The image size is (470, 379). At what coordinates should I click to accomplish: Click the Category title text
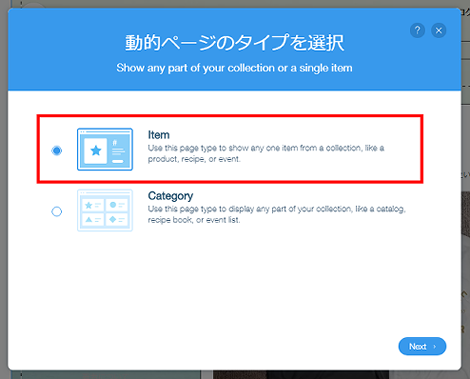click(x=170, y=196)
